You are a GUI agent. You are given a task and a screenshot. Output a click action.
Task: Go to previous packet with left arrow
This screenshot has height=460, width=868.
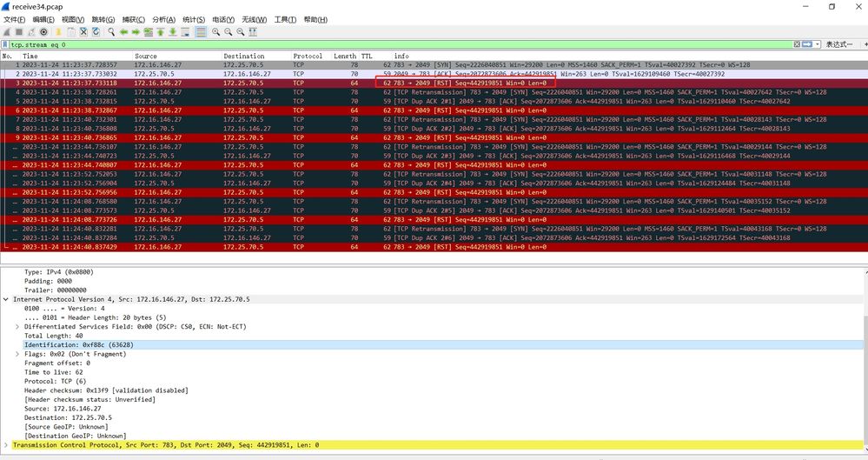point(123,32)
